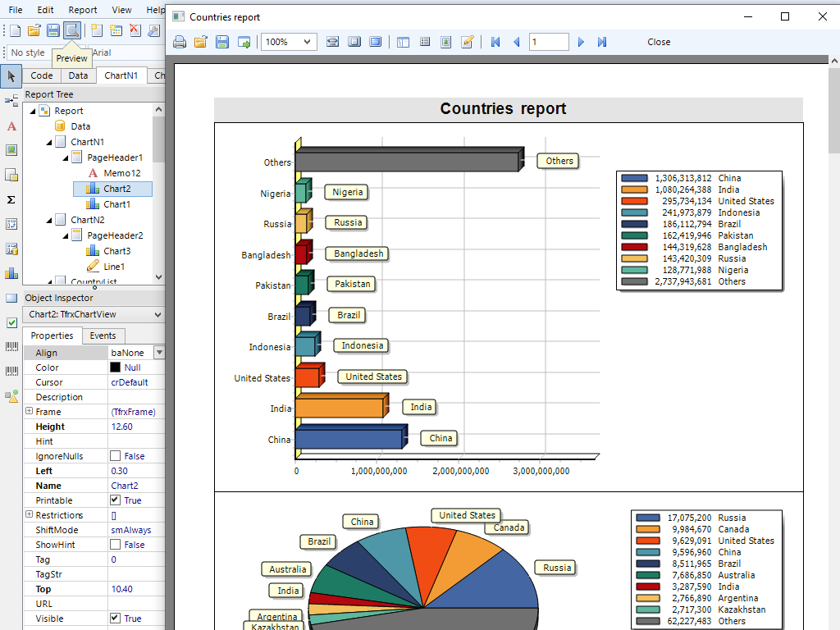Click the Preview magnifier toolbar button
The width and height of the screenshot is (840, 630).
point(72,30)
